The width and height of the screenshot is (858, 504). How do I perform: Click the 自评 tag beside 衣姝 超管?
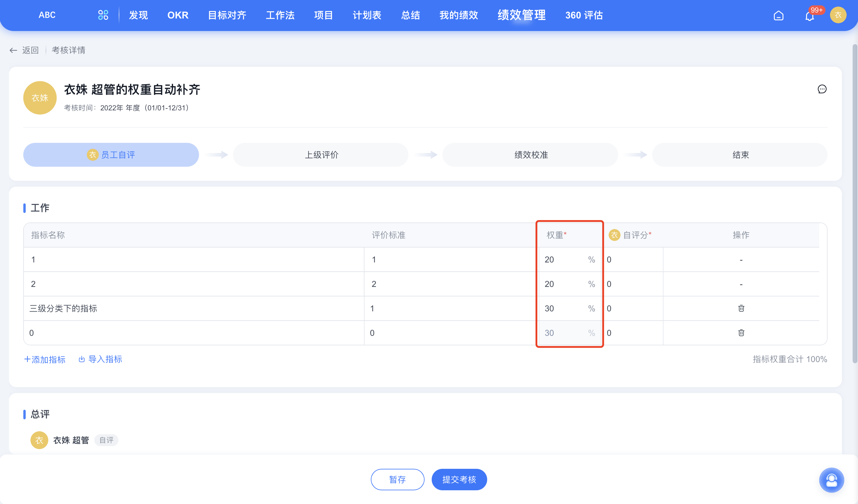pos(106,440)
